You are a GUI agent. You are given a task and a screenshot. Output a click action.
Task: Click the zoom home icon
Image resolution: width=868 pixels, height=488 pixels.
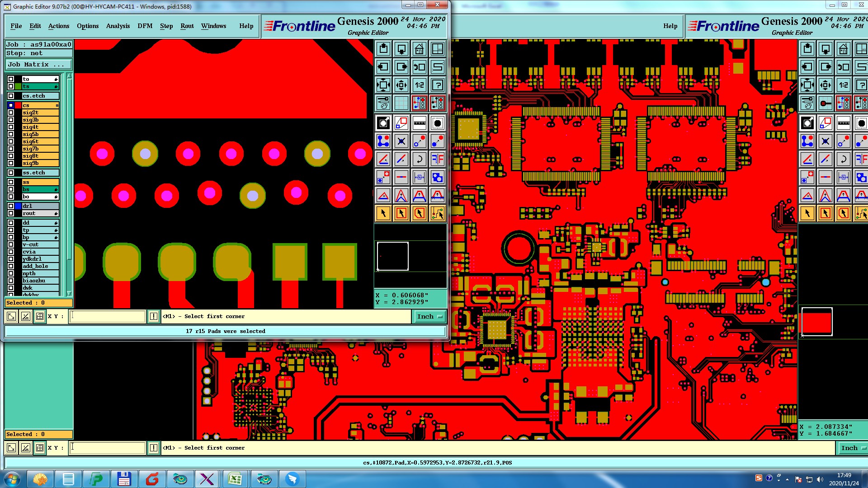tap(419, 49)
